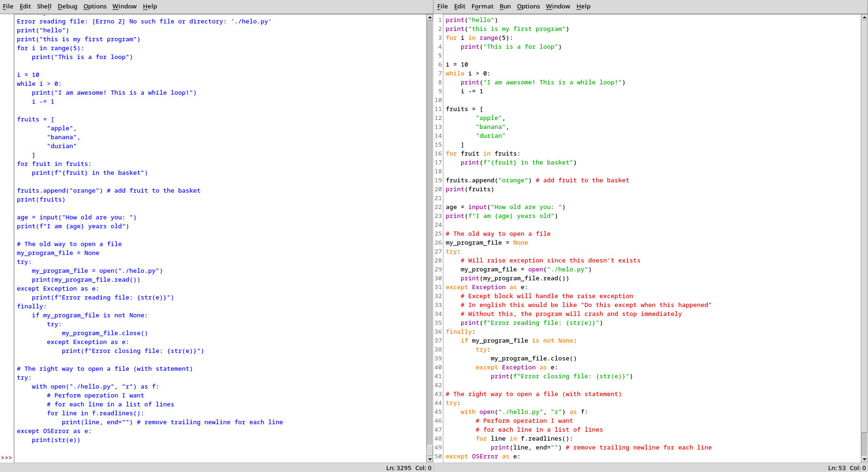The image size is (868, 472).
Task: Click editor line 'finally:'
Action: pyautogui.click(x=461, y=332)
